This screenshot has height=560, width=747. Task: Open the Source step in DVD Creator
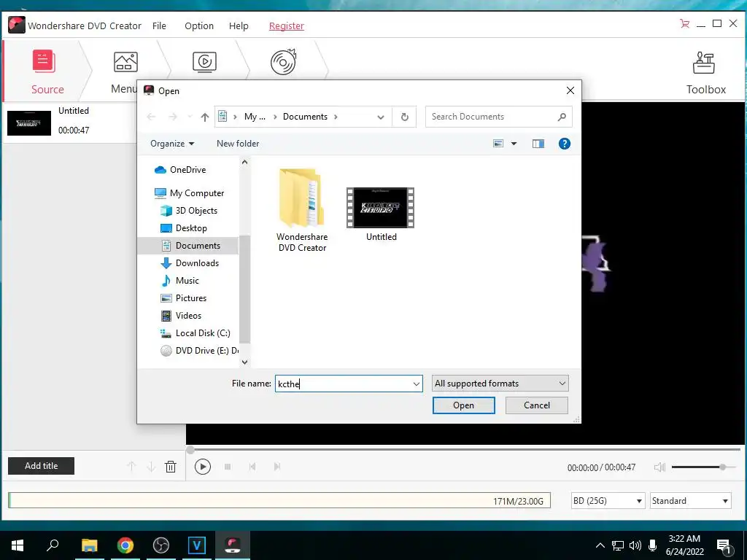tap(47, 71)
